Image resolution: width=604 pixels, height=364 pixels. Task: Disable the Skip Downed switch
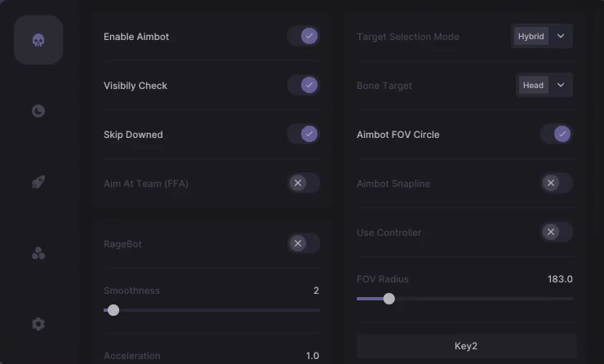click(x=303, y=134)
